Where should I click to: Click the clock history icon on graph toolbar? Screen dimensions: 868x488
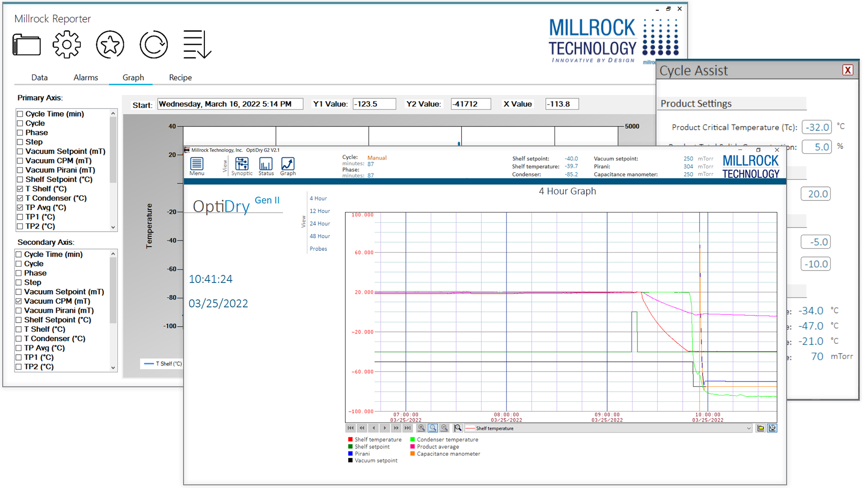click(772, 428)
